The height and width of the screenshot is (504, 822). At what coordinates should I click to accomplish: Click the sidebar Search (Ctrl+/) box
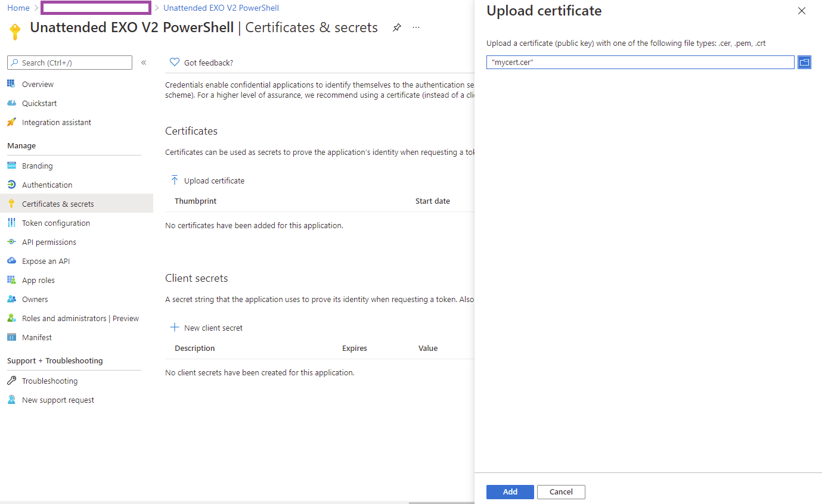point(70,63)
